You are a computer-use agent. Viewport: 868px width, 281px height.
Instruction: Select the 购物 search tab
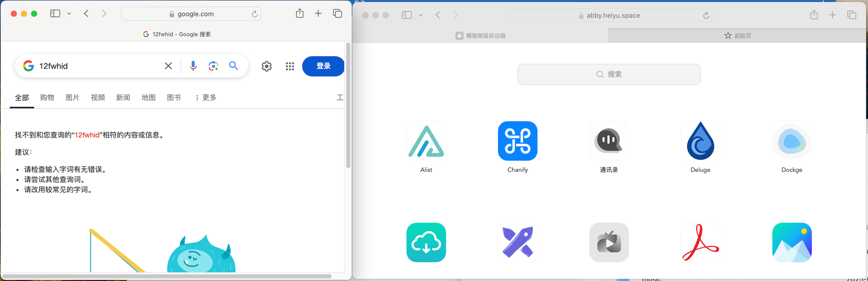click(47, 98)
